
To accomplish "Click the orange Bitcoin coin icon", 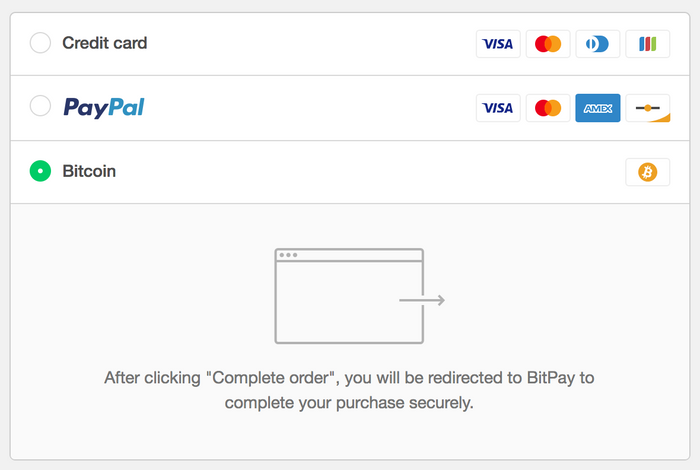I will [648, 172].
